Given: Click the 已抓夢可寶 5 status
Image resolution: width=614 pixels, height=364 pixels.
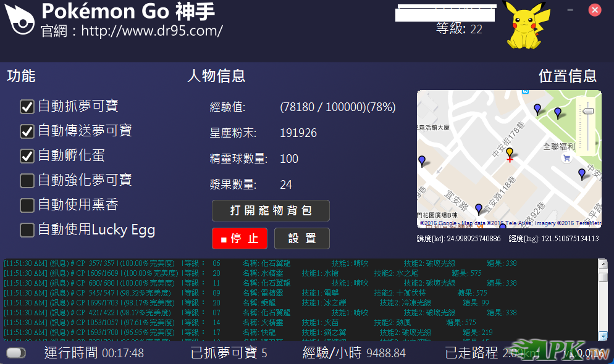Looking at the screenshot, I should (x=229, y=353).
